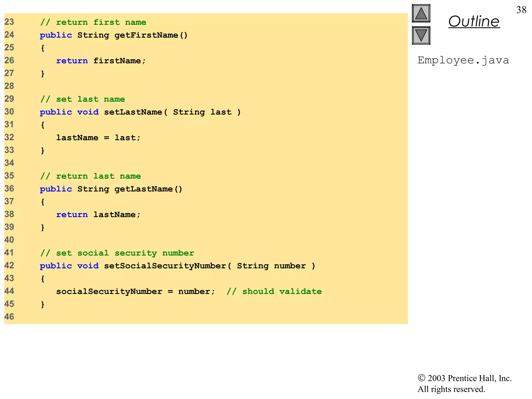Click the '// set last name' comment
This screenshot has width=532, height=399.
tap(83, 99)
